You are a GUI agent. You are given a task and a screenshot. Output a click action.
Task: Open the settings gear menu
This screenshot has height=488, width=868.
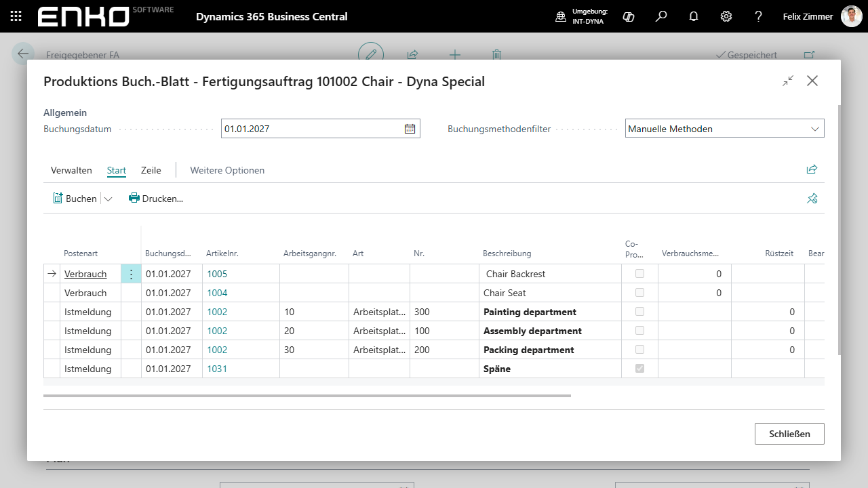[726, 16]
